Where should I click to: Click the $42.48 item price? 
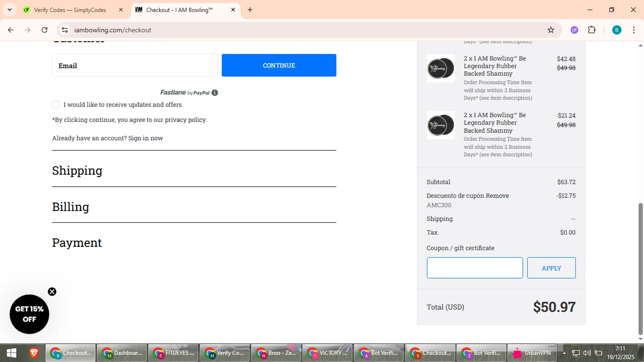coord(566,59)
